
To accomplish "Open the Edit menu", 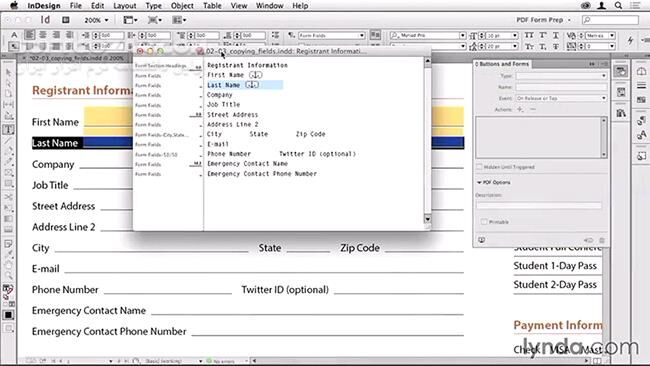I will coord(97,6).
